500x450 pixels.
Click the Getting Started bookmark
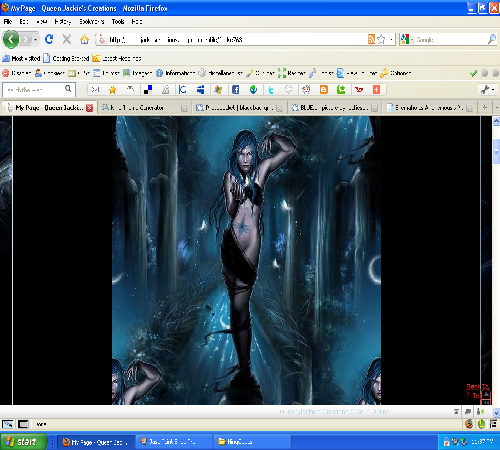pos(66,58)
